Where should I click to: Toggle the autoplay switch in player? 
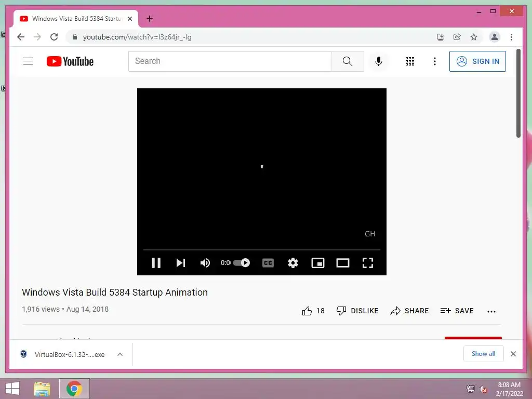tap(242, 263)
